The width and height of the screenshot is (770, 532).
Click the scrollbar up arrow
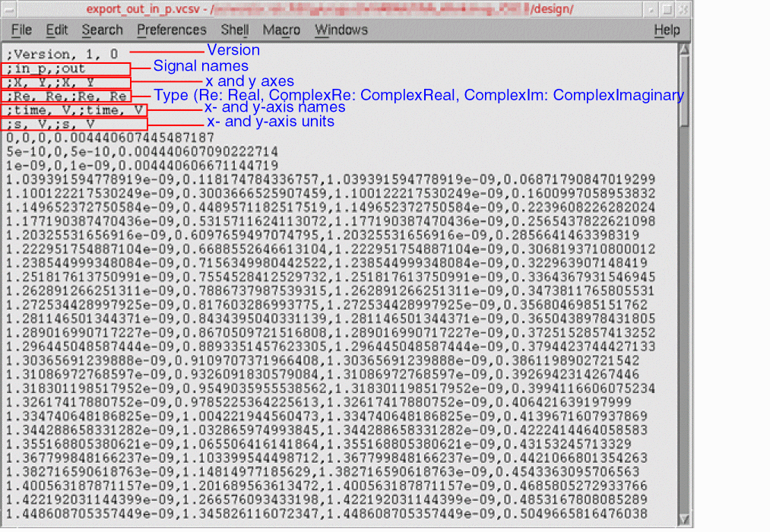point(685,49)
